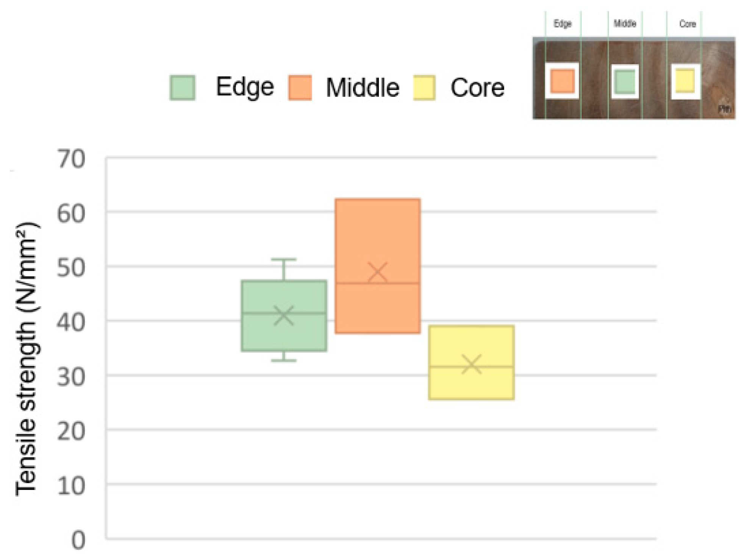This screenshot has height=560, width=744.
Task: Click the 'Middle' legend text label
Action: [363, 87]
